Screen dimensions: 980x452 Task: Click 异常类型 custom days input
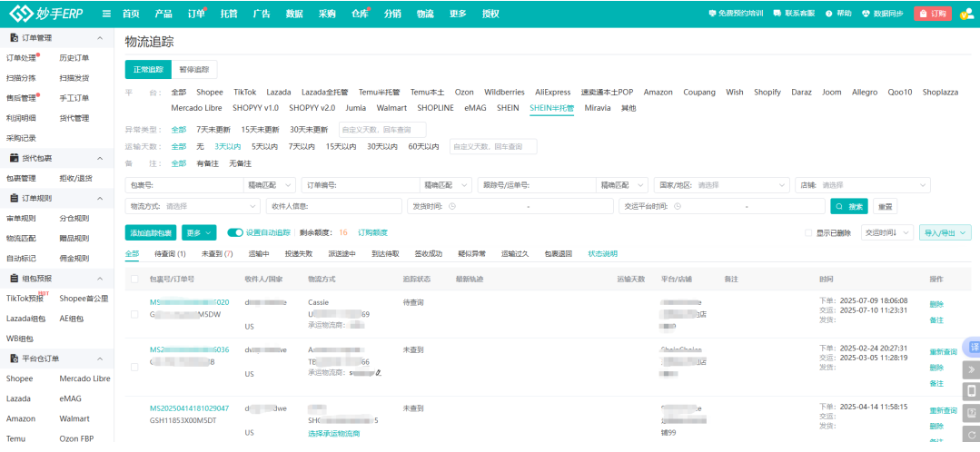coord(382,130)
